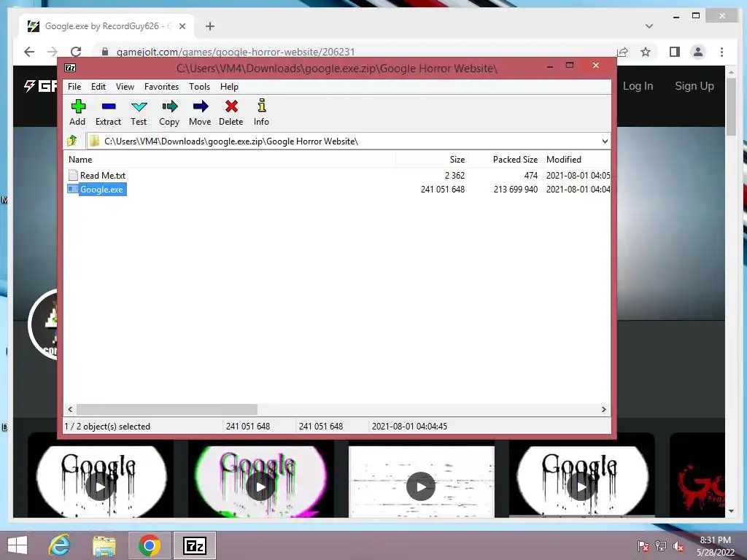The image size is (747, 560).
Task: Click the 7z icon in the window title bar
Action: pos(70,68)
